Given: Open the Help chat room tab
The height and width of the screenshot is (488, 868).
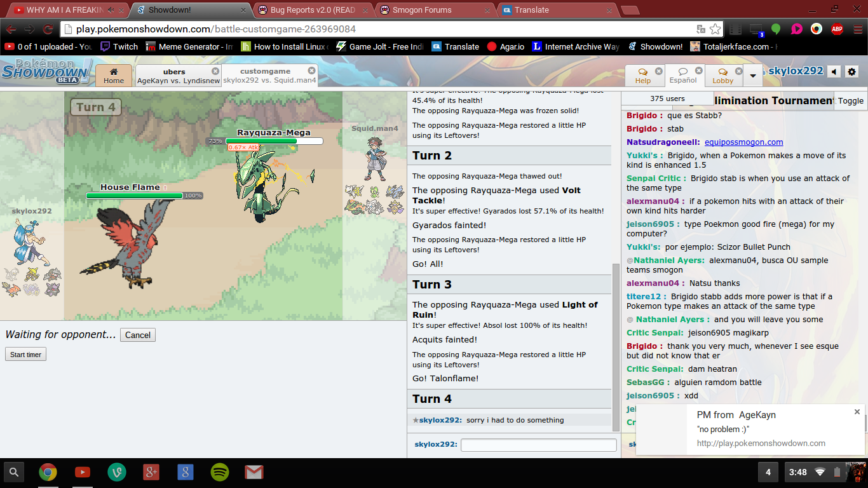Looking at the screenshot, I should pos(644,76).
